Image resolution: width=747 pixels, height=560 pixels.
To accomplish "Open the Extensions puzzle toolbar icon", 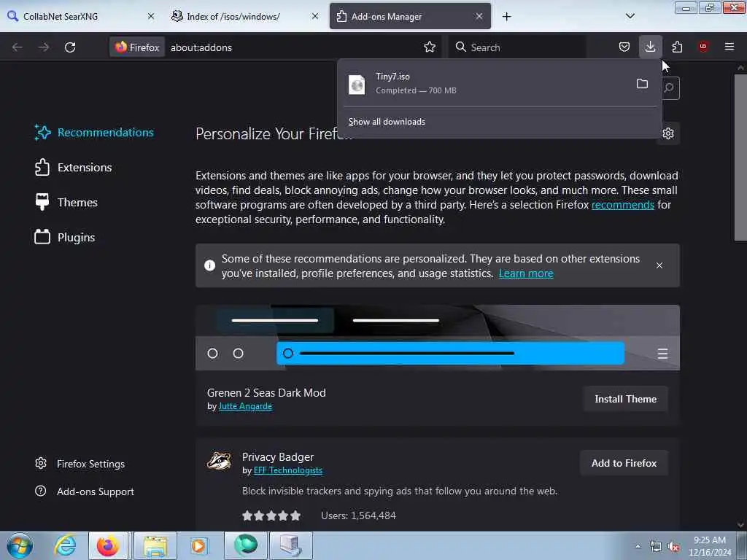I will coord(677,47).
